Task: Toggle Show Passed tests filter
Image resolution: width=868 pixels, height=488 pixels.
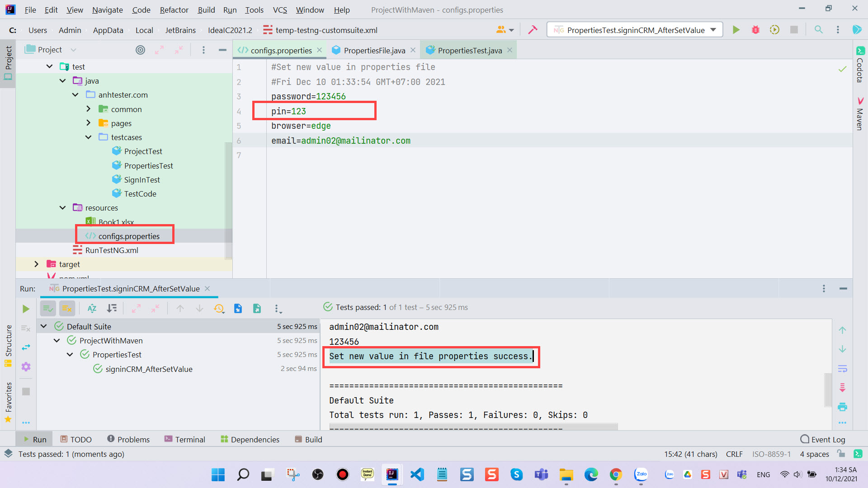Action: pos(48,309)
